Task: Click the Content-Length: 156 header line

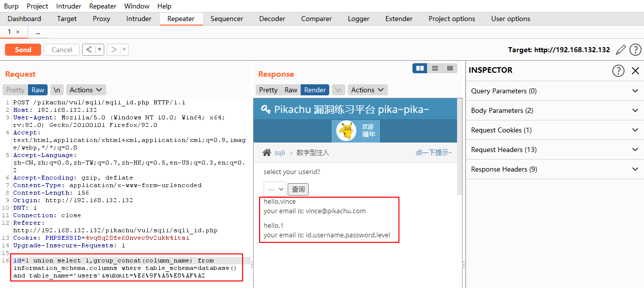Action: pos(51,193)
